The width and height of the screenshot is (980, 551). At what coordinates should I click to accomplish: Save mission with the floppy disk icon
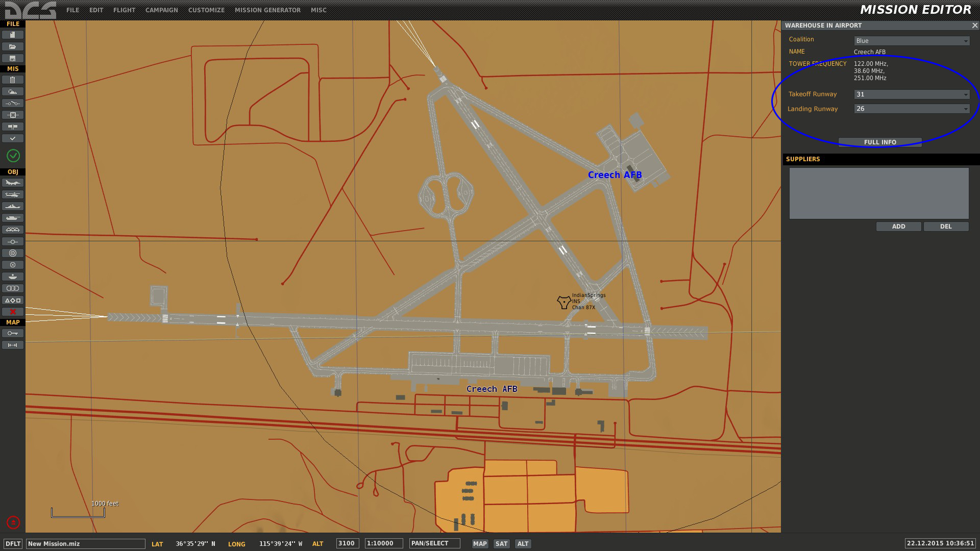pyautogui.click(x=13, y=58)
